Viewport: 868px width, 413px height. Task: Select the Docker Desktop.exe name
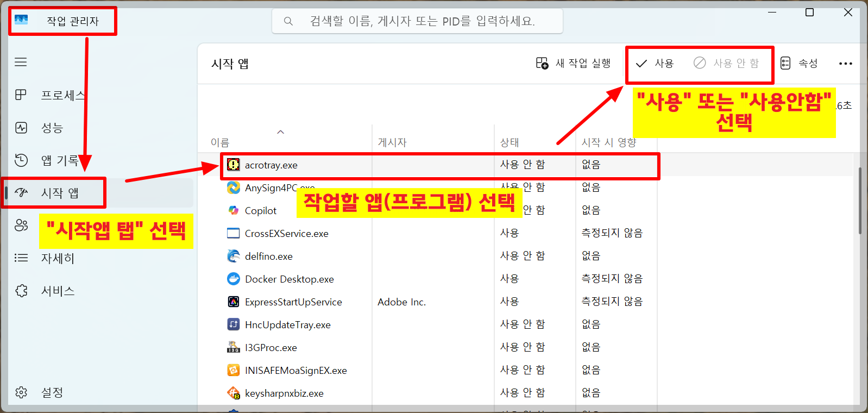[290, 279]
